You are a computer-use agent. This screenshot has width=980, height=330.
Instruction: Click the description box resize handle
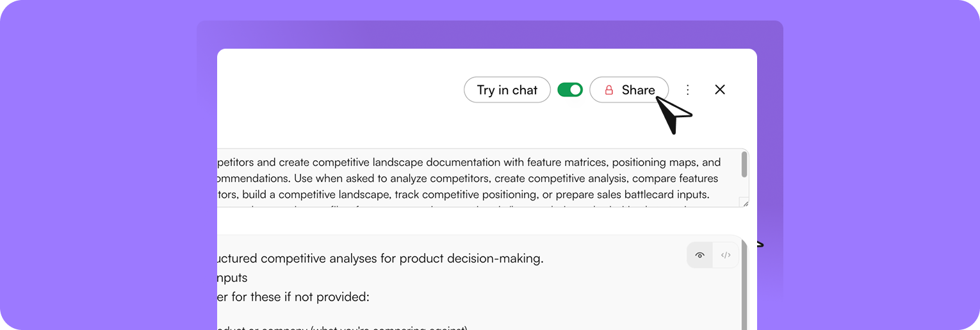click(743, 202)
